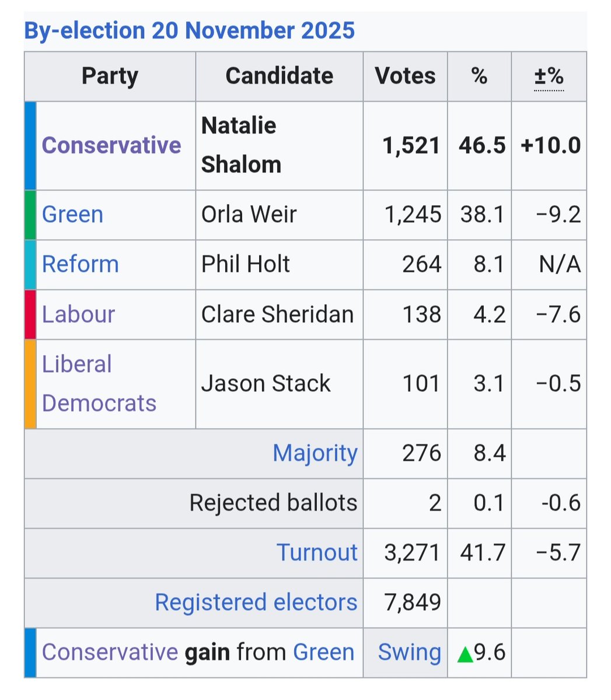This screenshot has width=611, height=700.
Task: Click the green color bar next to the Green party
Action: pos(30,215)
